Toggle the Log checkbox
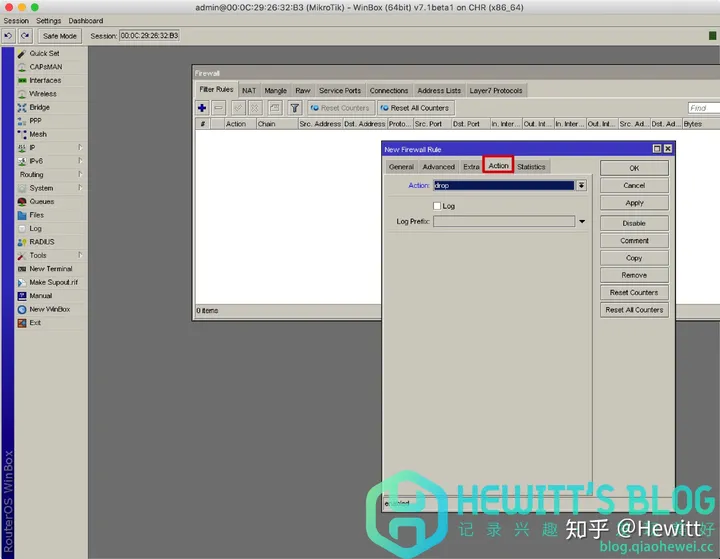This screenshot has width=720, height=559. click(x=437, y=206)
